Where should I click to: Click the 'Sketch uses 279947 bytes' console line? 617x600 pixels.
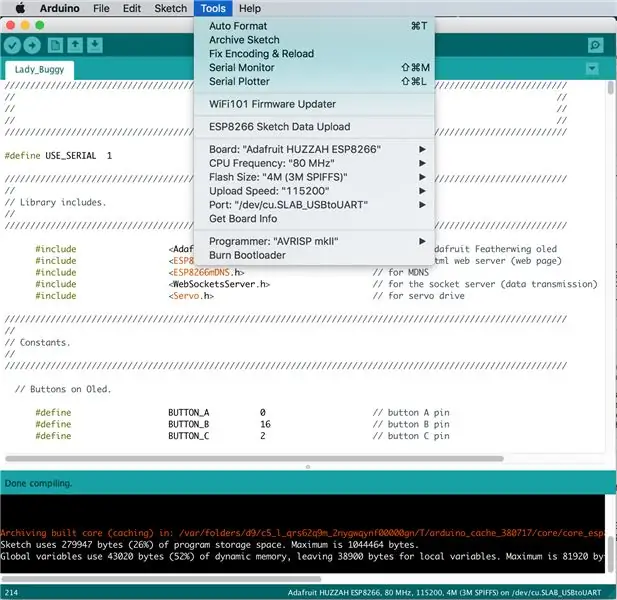209,545
